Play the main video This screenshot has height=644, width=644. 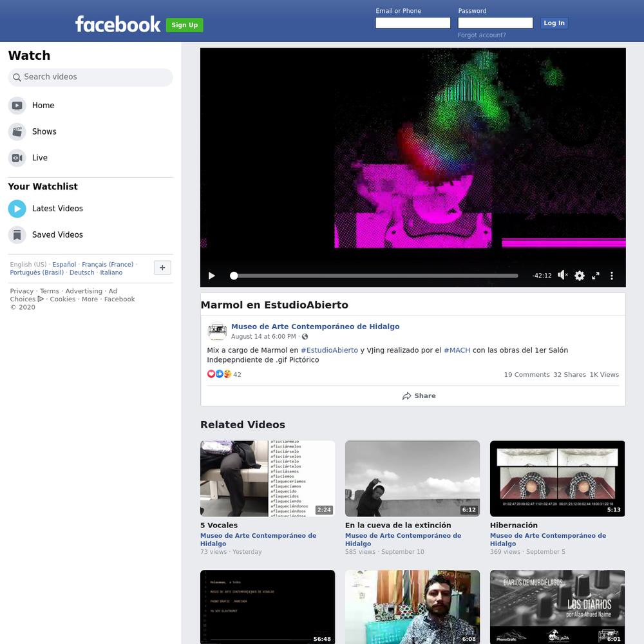(x=211, y=276)
